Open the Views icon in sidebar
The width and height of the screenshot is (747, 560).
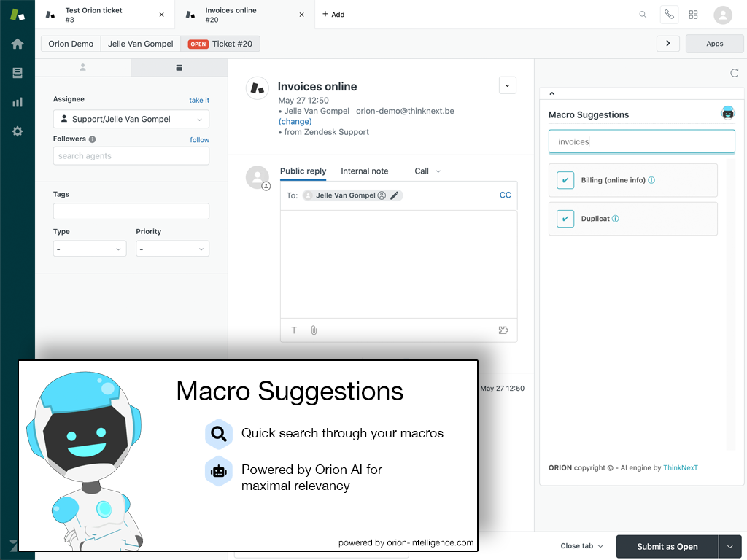pos(18,73)
